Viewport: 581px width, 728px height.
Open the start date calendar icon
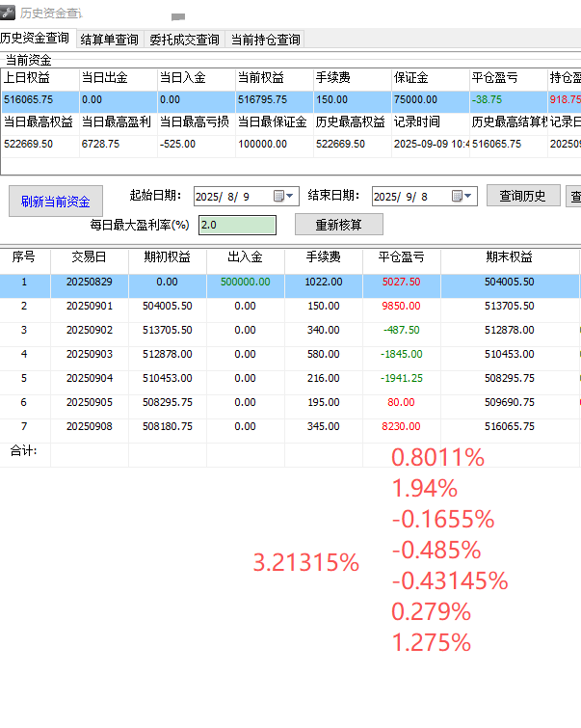[278, 196]
